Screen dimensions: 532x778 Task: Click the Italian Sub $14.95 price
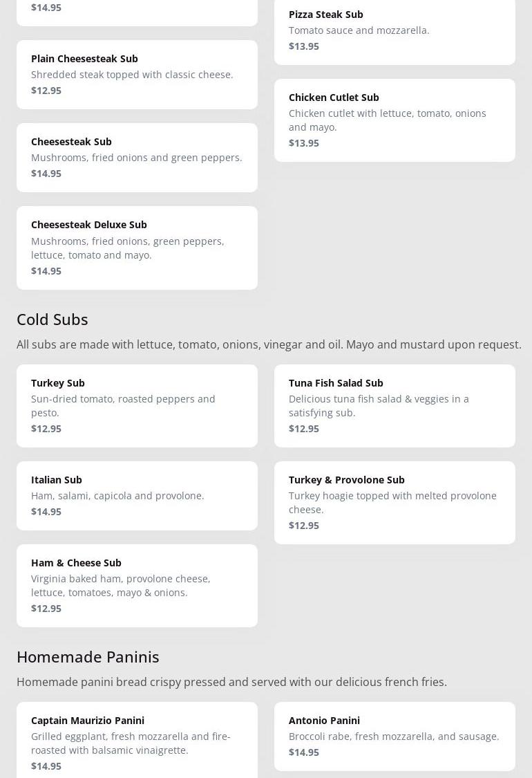(x=46, y=512)
